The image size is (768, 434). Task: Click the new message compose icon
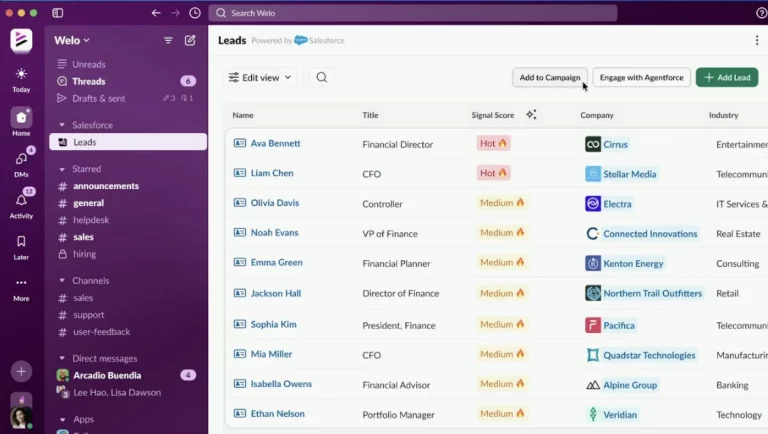click(x=190, y=40)
